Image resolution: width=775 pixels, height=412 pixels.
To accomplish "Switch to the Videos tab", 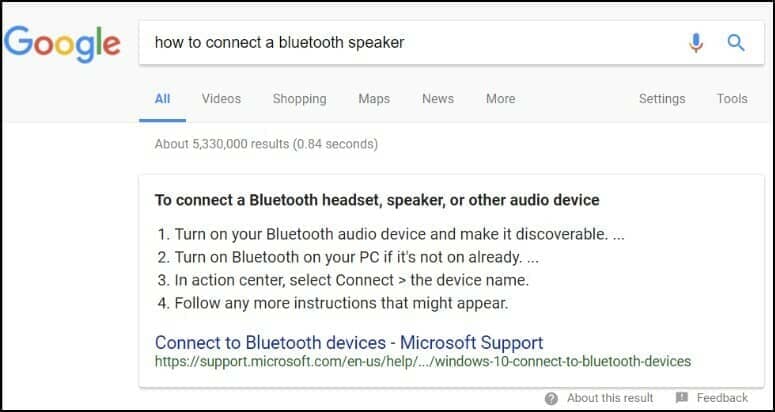I will coord(221,99).
